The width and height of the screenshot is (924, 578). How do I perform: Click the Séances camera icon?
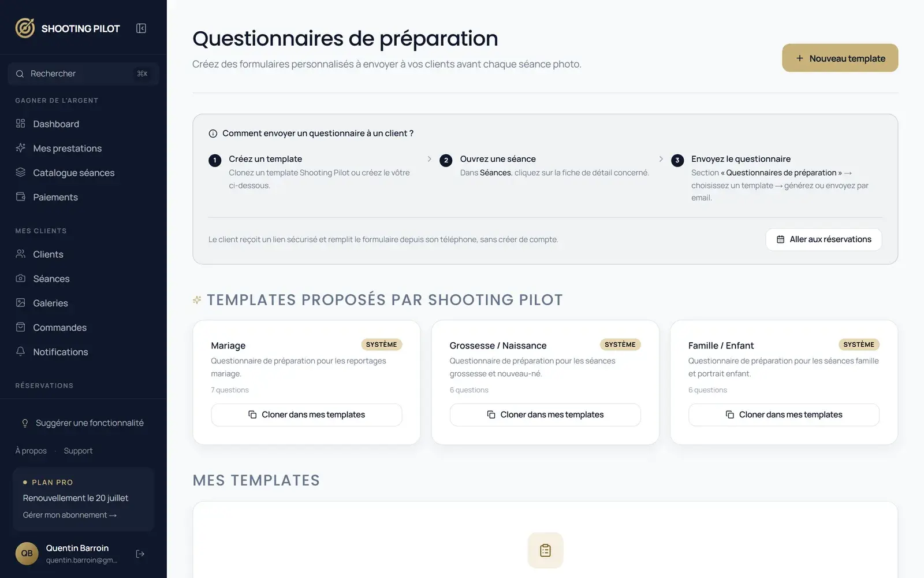click(x=21, y=278)
